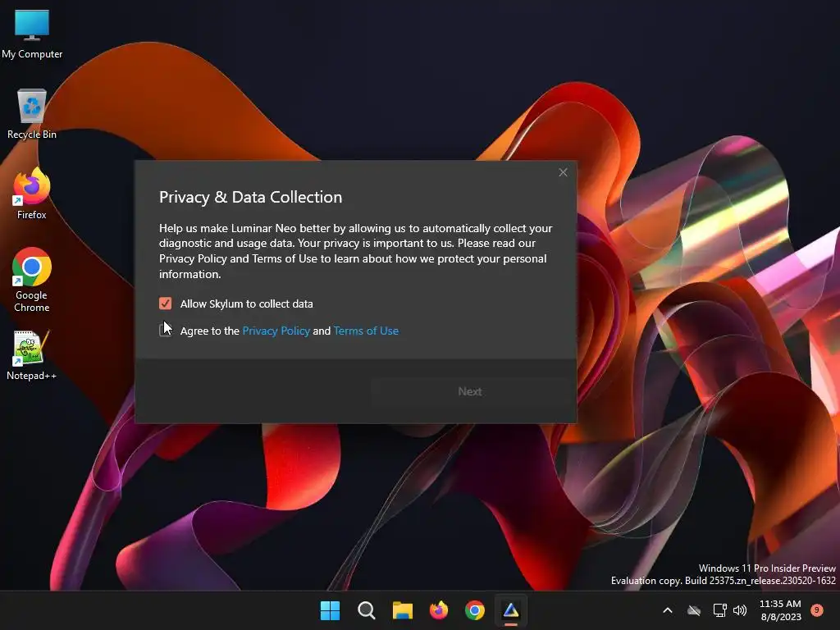Select the Notepad++ desktop shortcut
Screen dimensions: 840x630
[32, 355]
